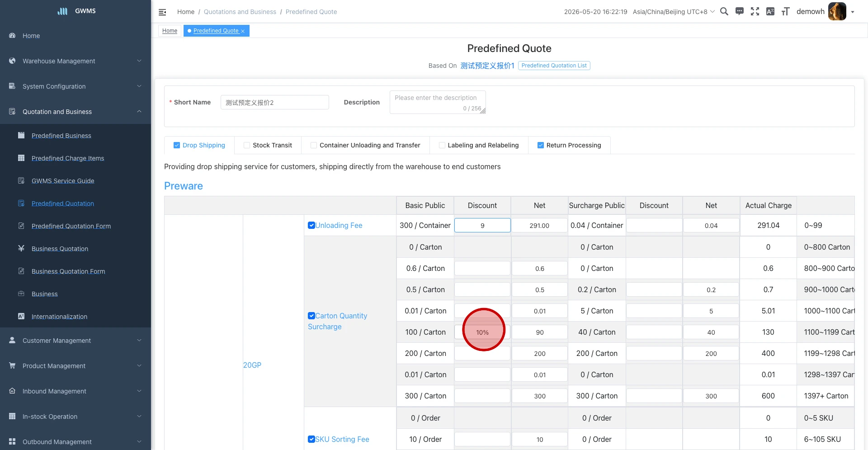Toggle the Unloading Fee checkbox

pos(311,225)
